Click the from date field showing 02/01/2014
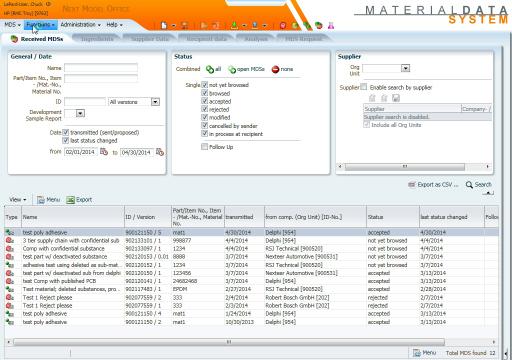512x360 pixels. point(80,152)
